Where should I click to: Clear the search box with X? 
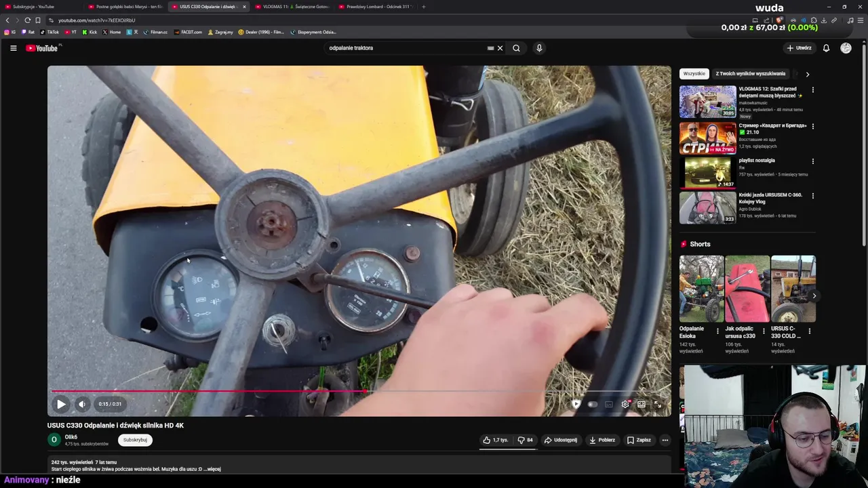(x=500, y=48)
